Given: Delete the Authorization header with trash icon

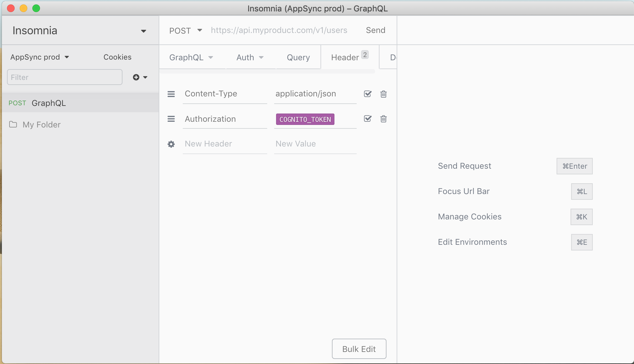Looking at the screenshot, I should coord(383,119).
